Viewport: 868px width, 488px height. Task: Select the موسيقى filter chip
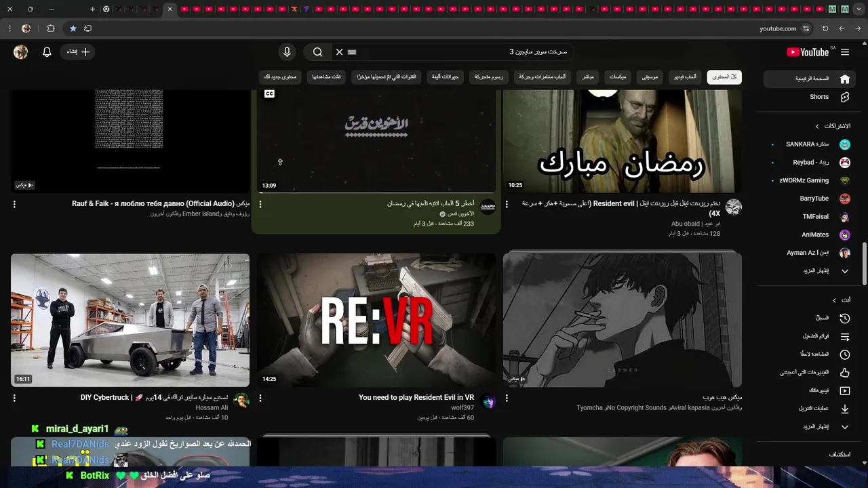coord(650,77)
